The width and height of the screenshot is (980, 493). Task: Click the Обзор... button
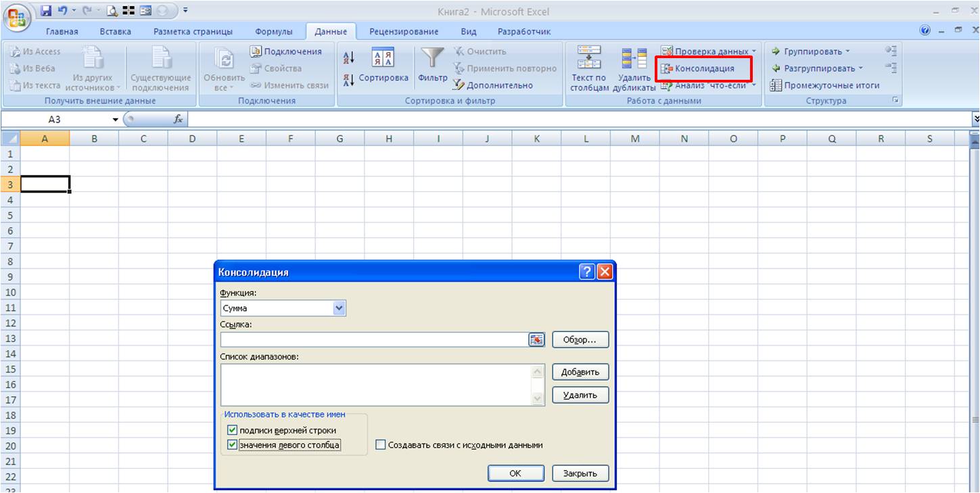point(580,340)
